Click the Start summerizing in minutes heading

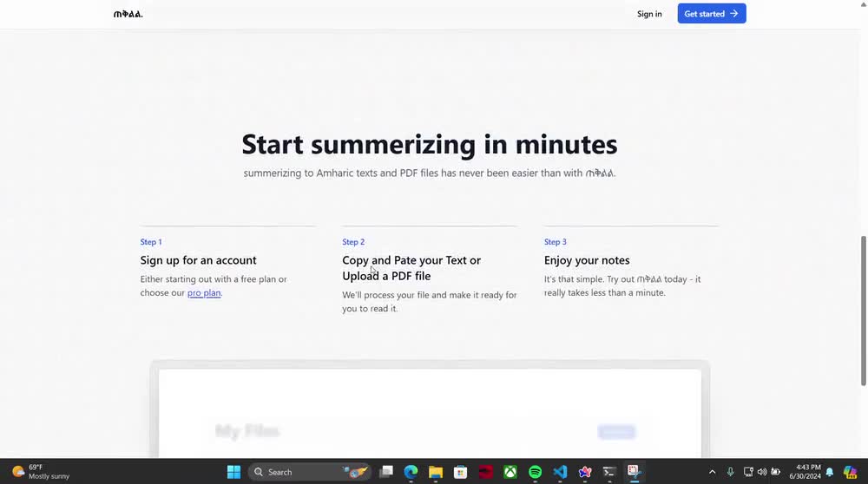(x=430, y=144)
